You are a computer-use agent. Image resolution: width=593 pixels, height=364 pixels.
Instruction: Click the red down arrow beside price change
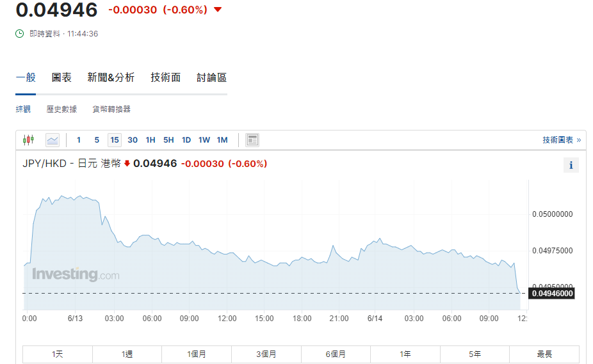coord(218,10)
